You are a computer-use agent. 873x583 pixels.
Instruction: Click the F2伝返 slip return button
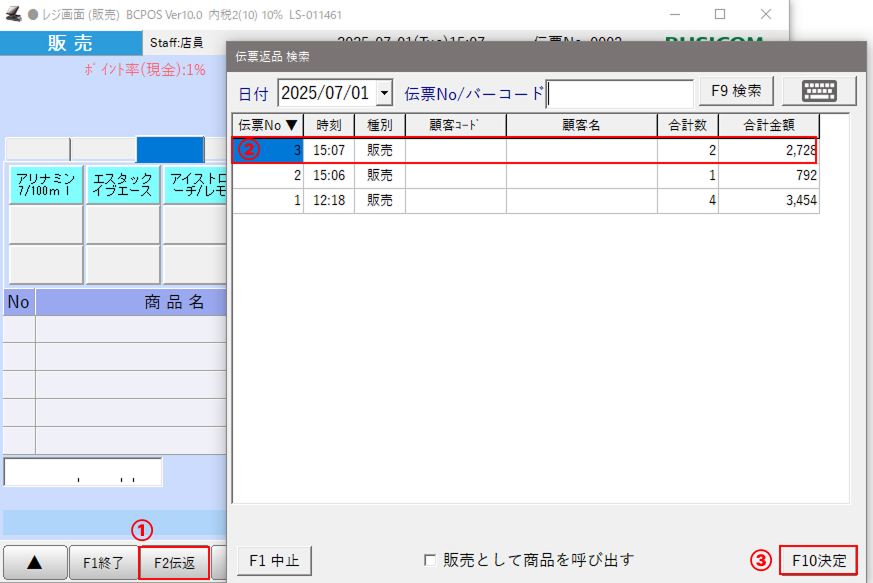175,563
